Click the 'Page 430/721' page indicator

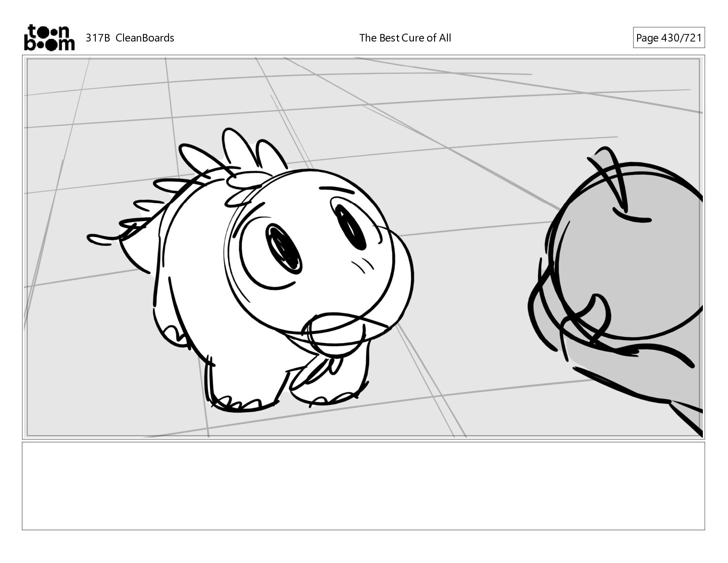click(668, 38)
